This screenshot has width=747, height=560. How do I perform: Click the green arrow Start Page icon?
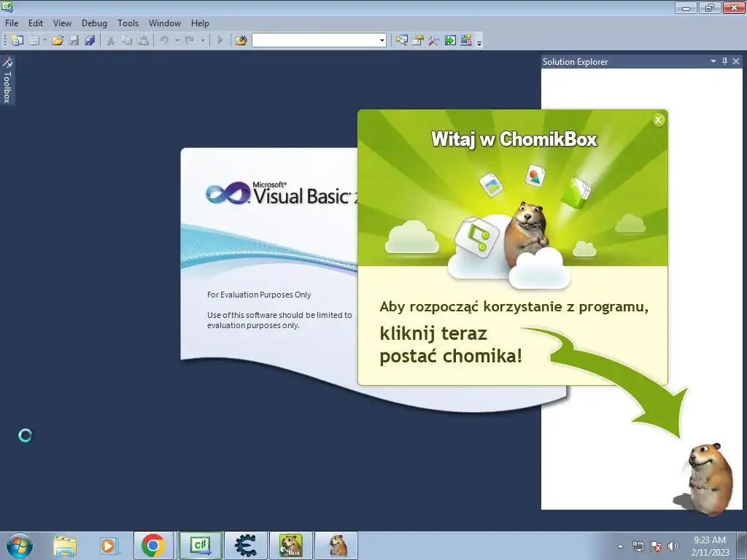click(x=450, y=41)
